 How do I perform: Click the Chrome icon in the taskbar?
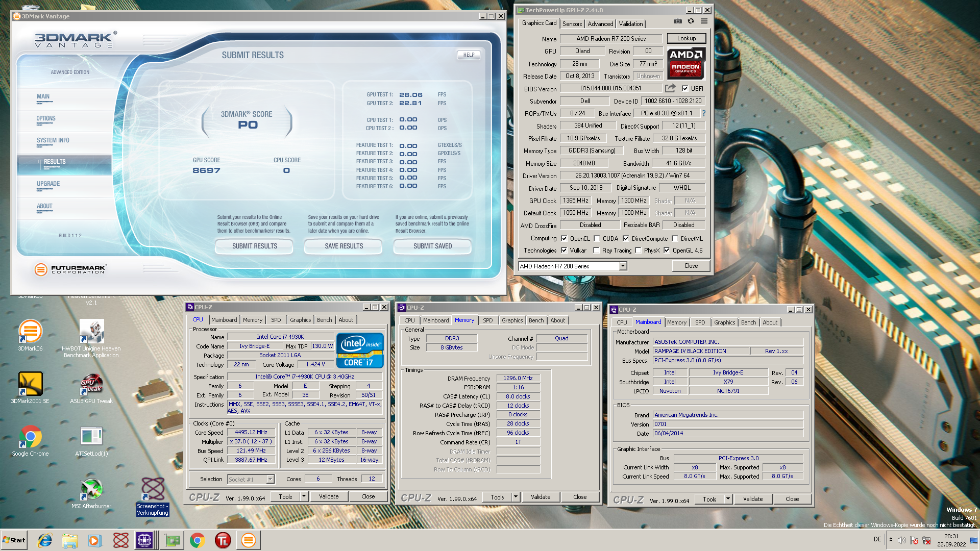[198, 540]
